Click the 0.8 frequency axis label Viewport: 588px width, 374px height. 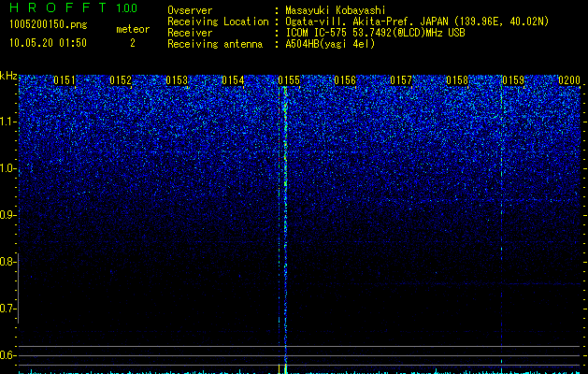coord(7,262)
